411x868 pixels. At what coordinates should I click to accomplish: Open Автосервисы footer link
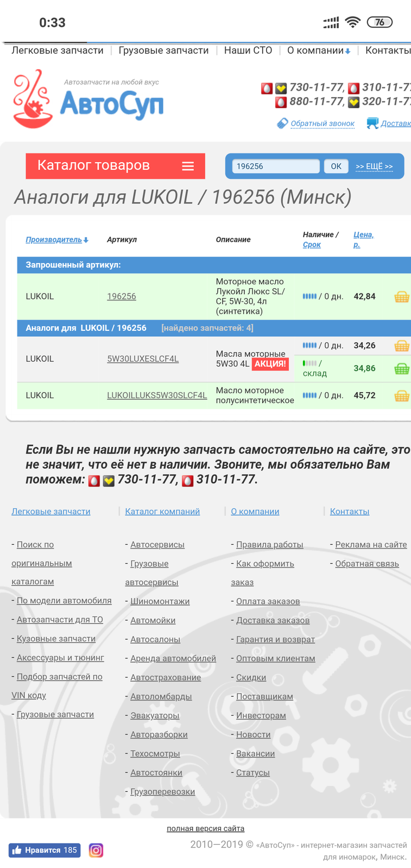pos(157,545)
